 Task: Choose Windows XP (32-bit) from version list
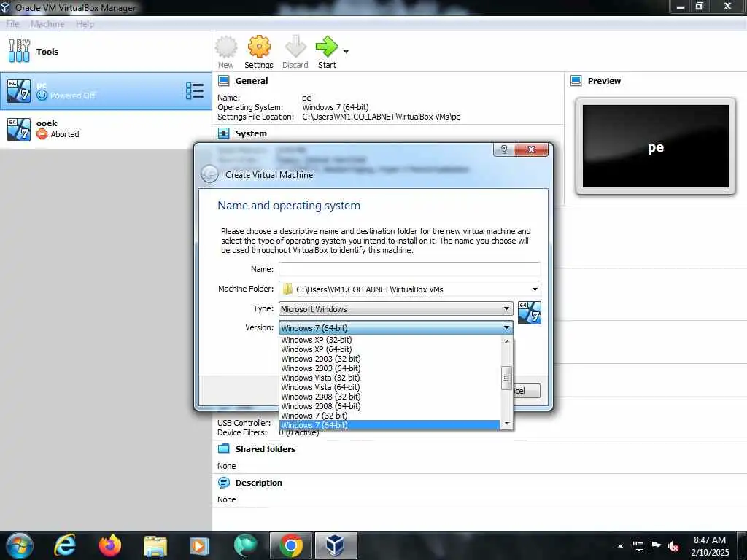(x=390, y=340)
